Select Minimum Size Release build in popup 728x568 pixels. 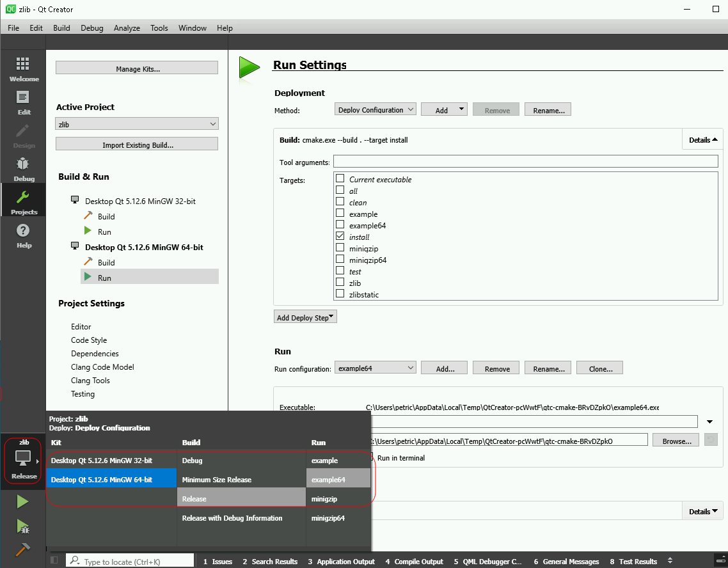click(241, 479)
